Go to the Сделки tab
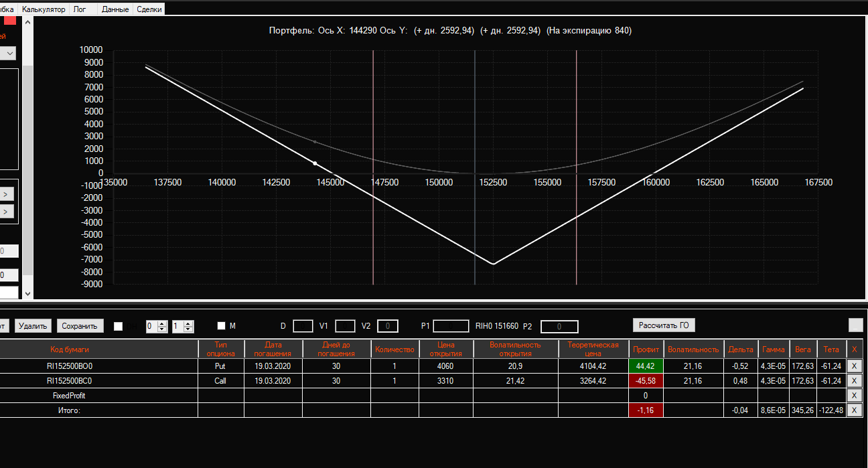Image resolution: width=868 pixels, height=468 pixels. [149, 9]
